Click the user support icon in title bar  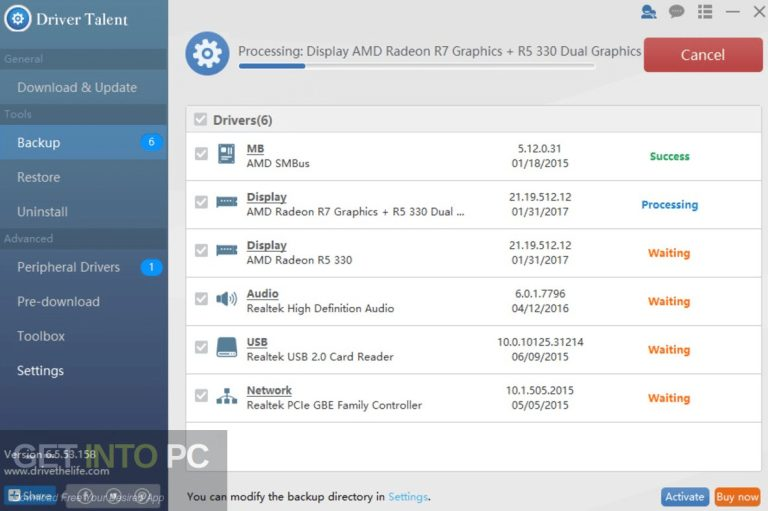tap(649, 12)
